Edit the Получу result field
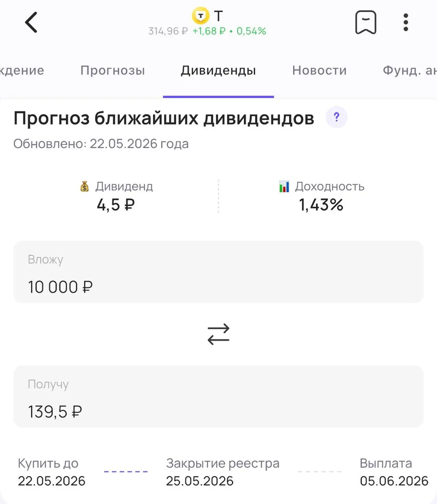437x504 pixels. point(218,397)
